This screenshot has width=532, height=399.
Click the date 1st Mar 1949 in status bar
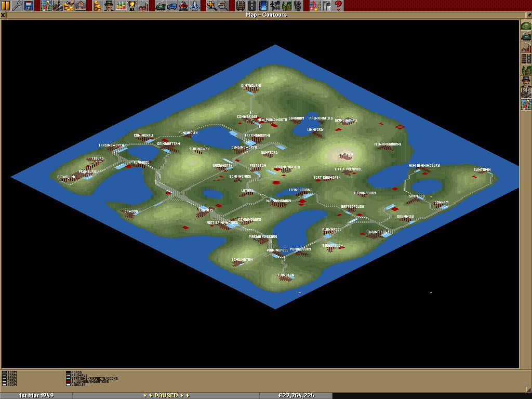(36, 395)
